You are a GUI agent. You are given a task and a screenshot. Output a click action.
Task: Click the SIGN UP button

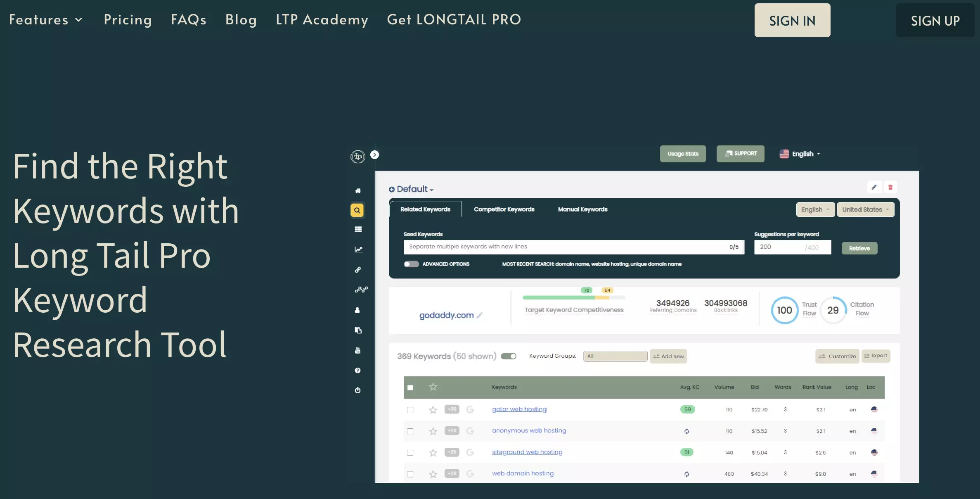pos(935,20)
